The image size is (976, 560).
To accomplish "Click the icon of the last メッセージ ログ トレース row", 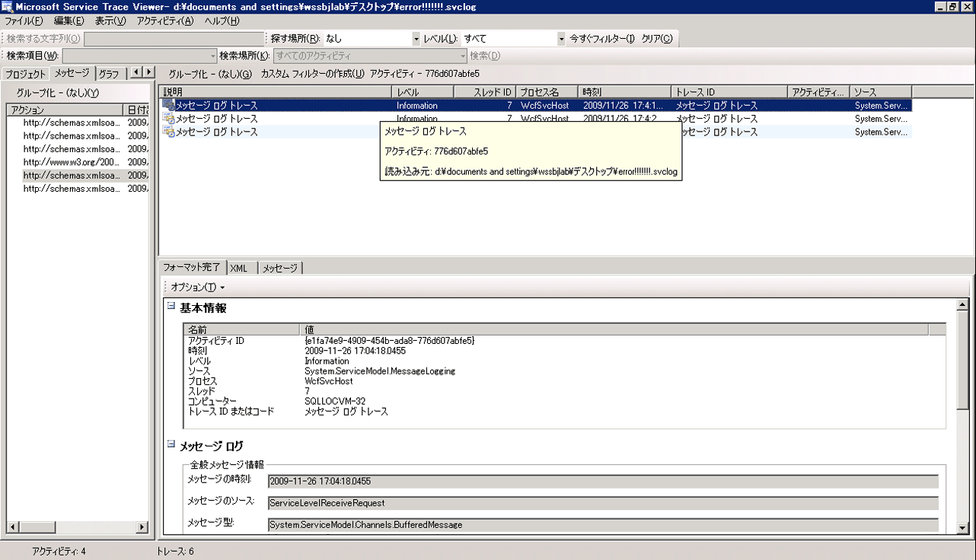I will point(168,132).
